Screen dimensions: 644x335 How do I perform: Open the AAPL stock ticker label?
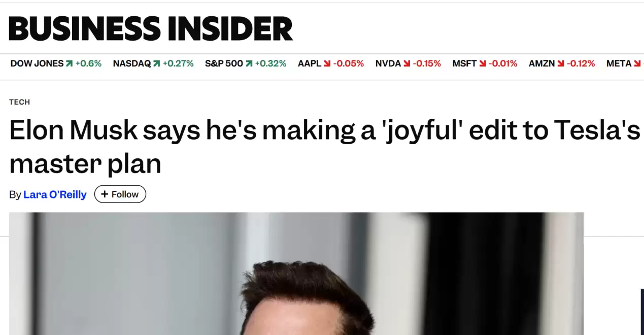click(x=310, y=64)
